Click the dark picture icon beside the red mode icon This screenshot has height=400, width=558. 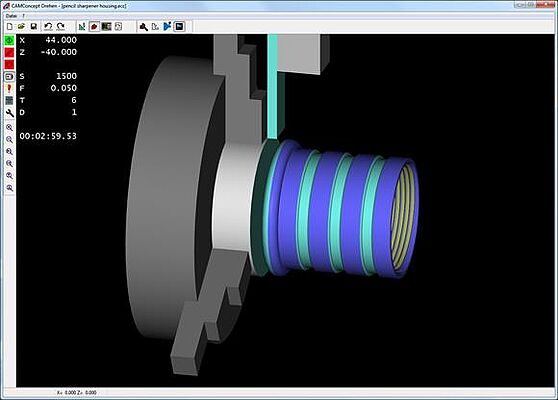(x=106, y=27)
